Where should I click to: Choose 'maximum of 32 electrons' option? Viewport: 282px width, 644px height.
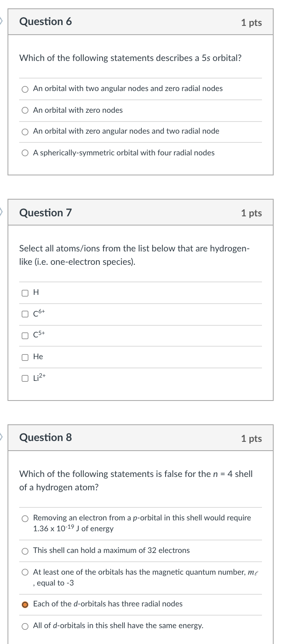[x=25, y=551]
